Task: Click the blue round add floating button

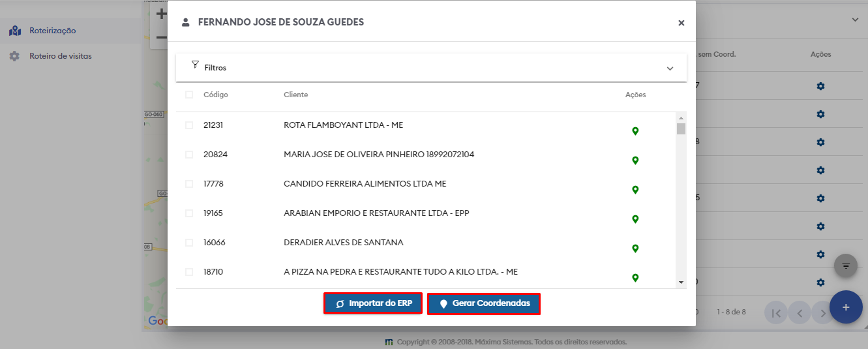Action: [x=846, y=307]
